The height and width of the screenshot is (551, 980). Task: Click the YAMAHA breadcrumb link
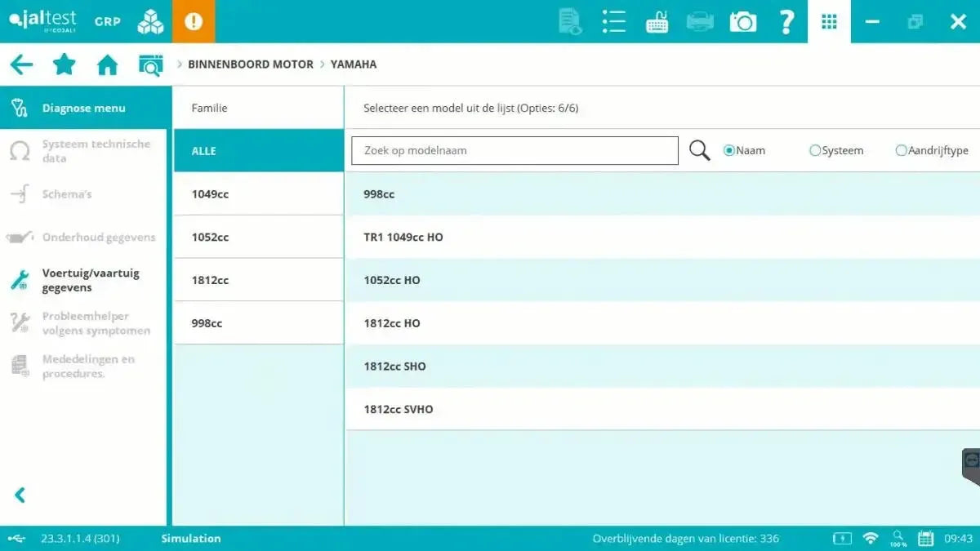351,64
